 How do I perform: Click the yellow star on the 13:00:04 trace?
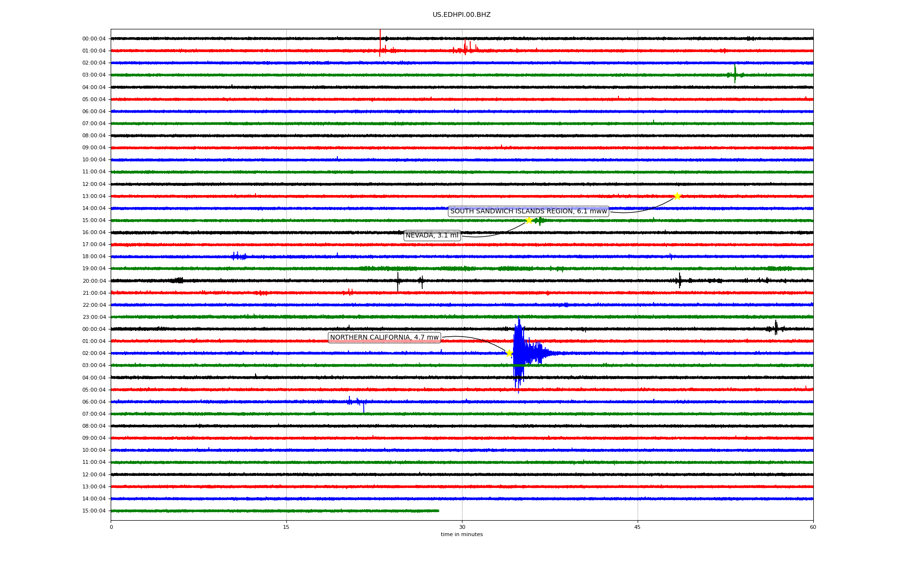(x=677, y=196)
